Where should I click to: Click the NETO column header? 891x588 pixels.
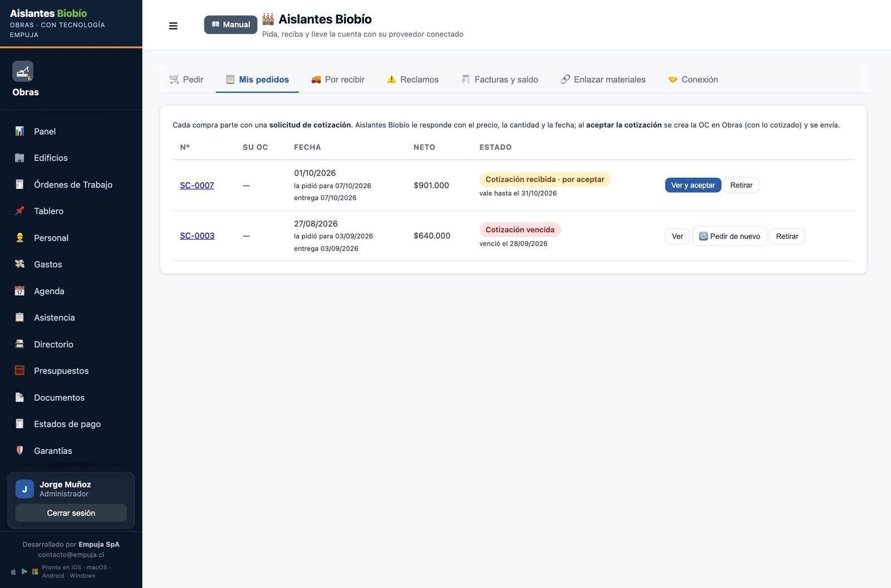pos(424,147)
